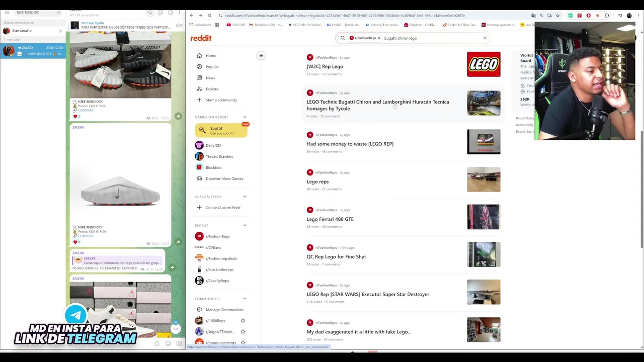Open the channel comments icon in Telegram header
The width and height of the screenshot is (644, 362).
tap(160, 12)
